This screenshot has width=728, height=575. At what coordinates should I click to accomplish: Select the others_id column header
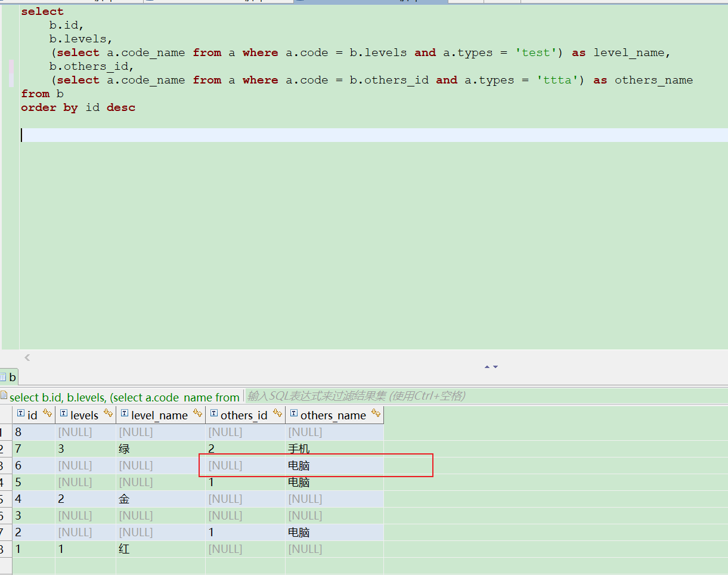tap(245, 415)
